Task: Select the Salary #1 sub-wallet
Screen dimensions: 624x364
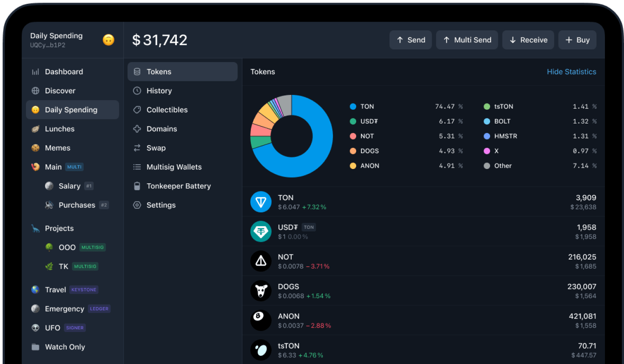Action: pos(70,186)
